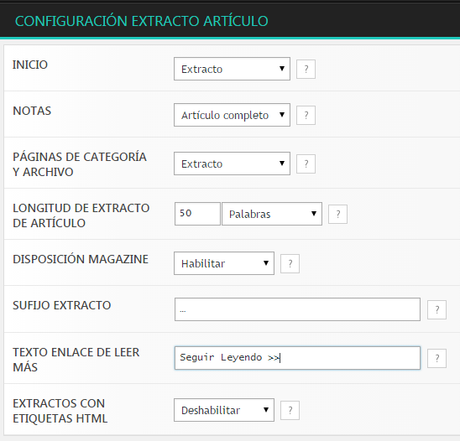The height and width of the screenshot is (441, 460).
Task: Open the Disposición Magazine dropdown showing Habilitar
Action: 224,263
